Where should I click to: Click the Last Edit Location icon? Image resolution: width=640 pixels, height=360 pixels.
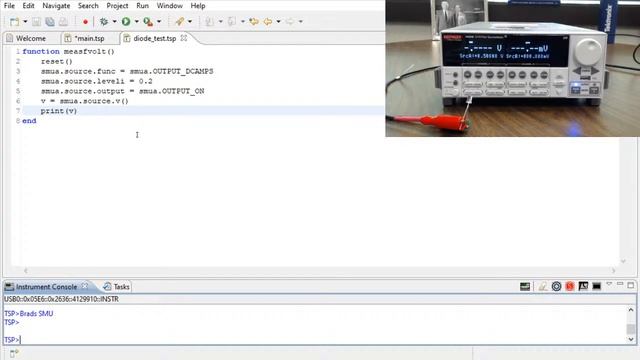click(254, 22)
